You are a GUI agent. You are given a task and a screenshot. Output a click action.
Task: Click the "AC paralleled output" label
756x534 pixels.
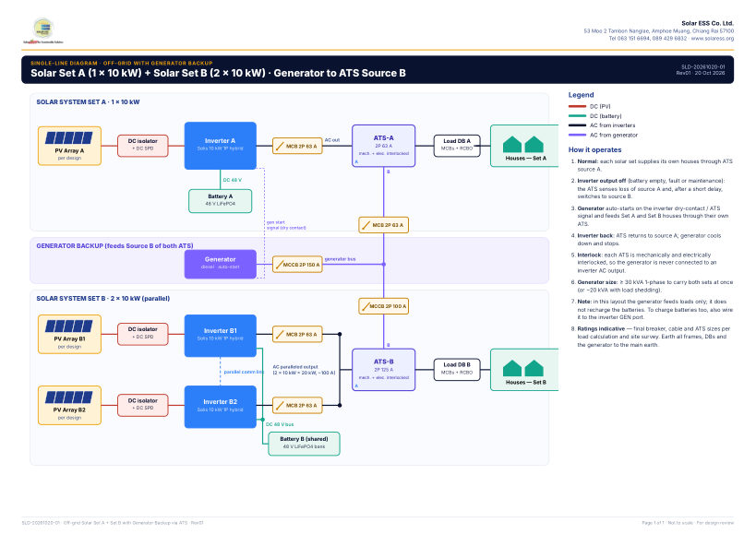tap(295, 367)
